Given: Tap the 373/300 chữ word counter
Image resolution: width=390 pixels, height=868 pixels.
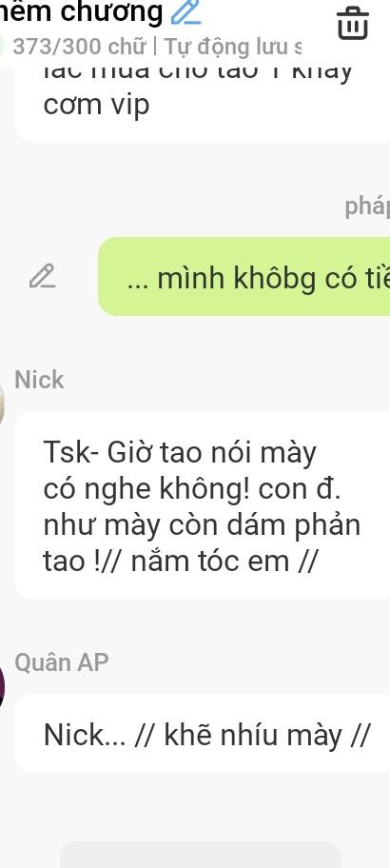Looking at the screenshot, I should point(79,47).
